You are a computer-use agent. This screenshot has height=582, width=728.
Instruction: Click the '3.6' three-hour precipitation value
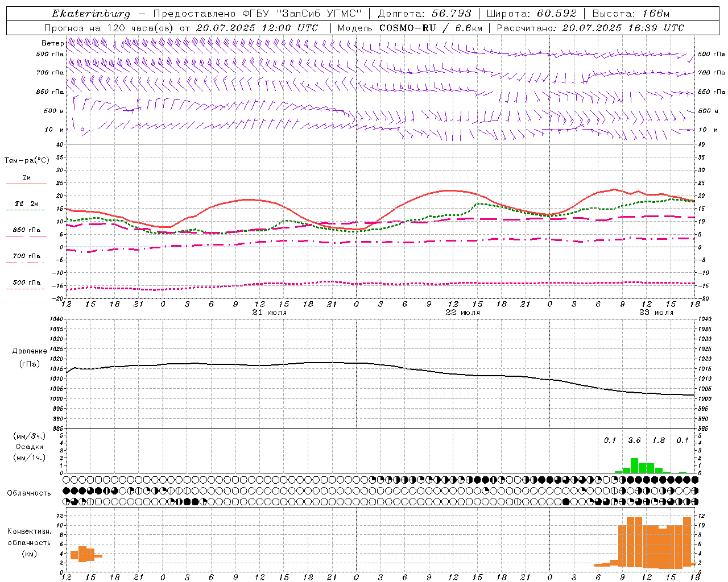tap(634, 440)
